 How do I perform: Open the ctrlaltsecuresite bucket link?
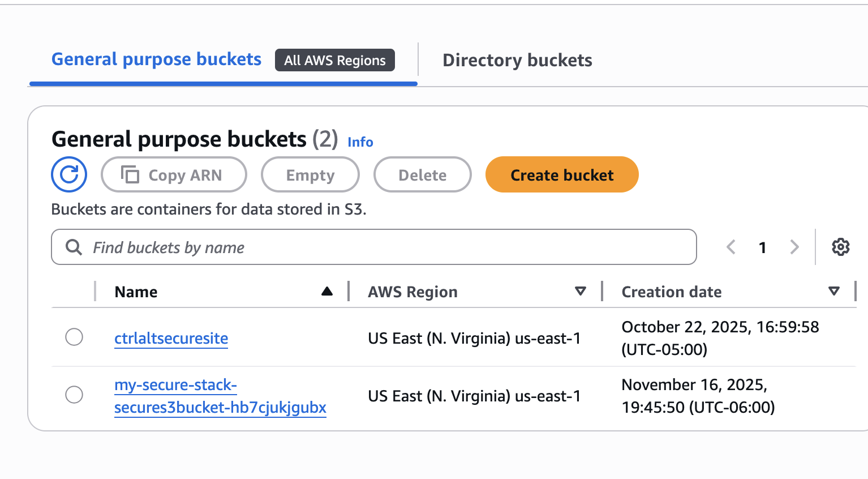pyautogui.click(x=171, y=338)
